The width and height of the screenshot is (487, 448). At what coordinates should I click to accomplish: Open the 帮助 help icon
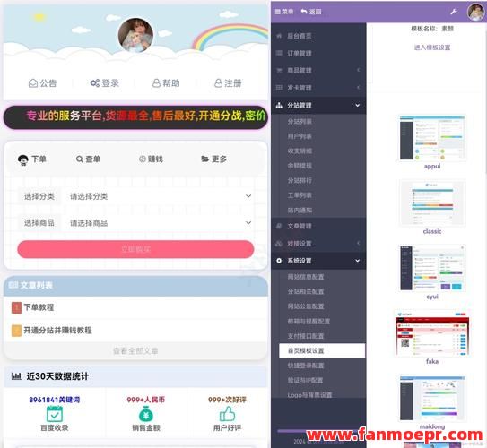156,83
